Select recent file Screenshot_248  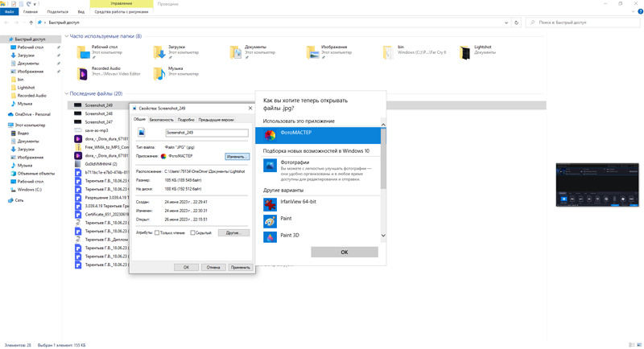98,113
